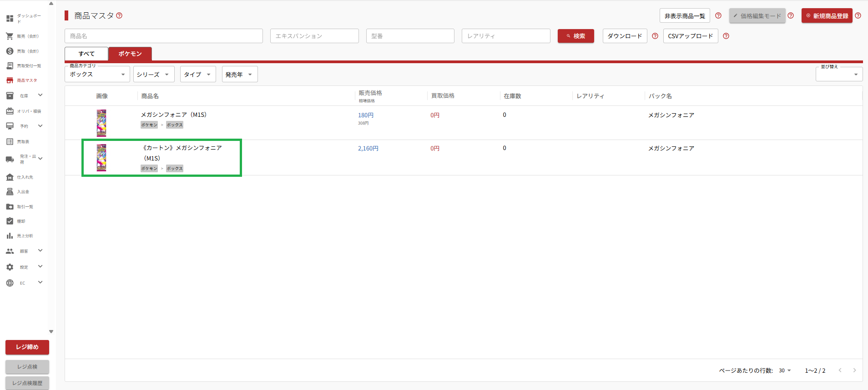Open 買取(会計) dollar coin icon
Viewport: 868px width, 390px height.
tap(10, 51)
